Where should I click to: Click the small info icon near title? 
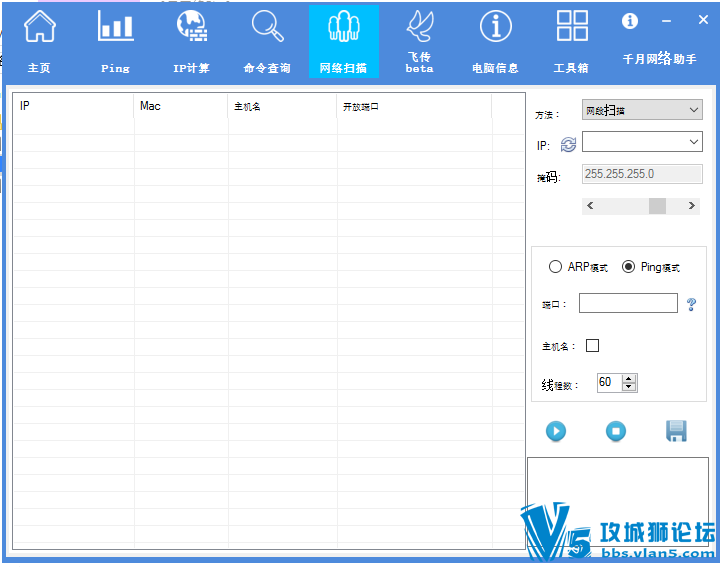click(630, 21)
